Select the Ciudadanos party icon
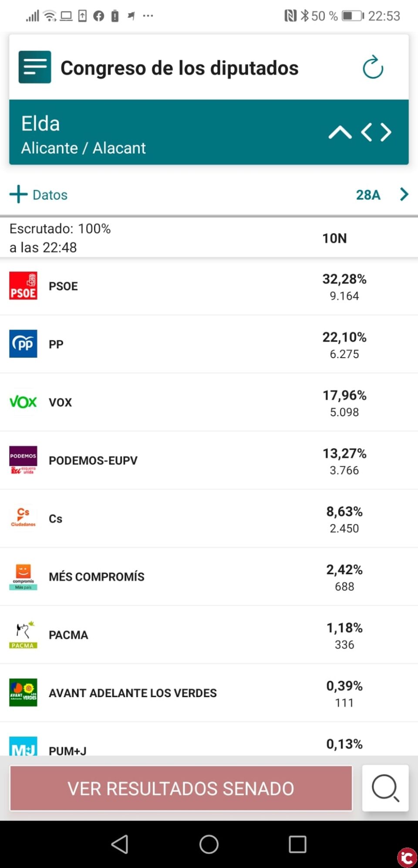The image size is (418, 868). pos(23,518)
